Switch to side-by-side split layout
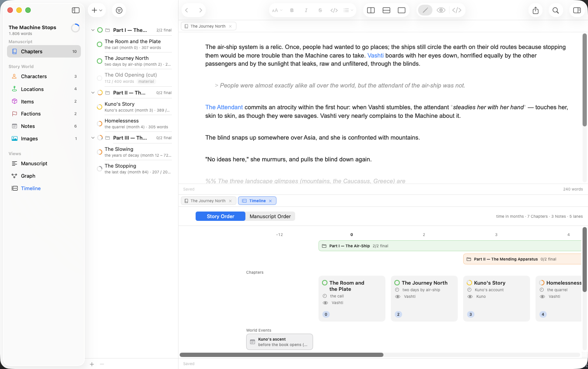The width and height of the screenshot is (588, 369). click(371, 10)
